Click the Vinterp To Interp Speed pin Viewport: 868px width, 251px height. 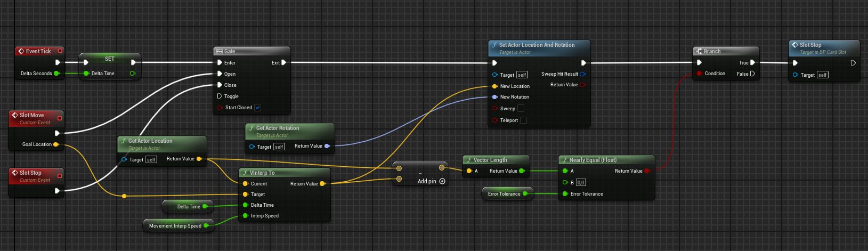[246, 216]
